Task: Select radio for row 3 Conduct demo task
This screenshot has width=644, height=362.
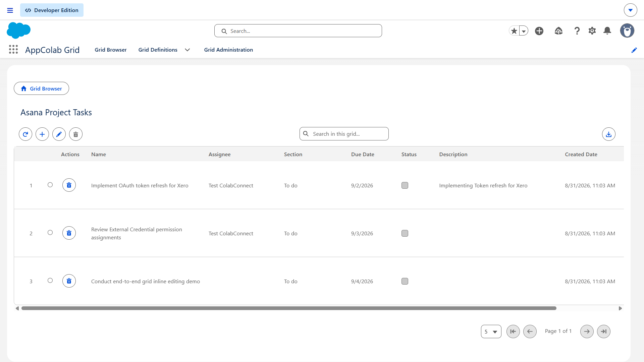Action: (50, 281)
